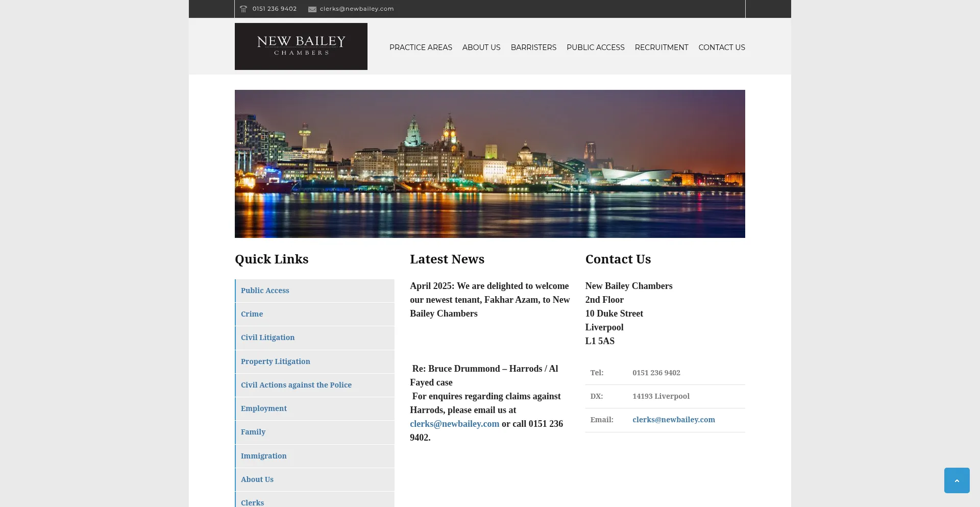
Task: Open the Employment quick link
Action: pos(264,408)
